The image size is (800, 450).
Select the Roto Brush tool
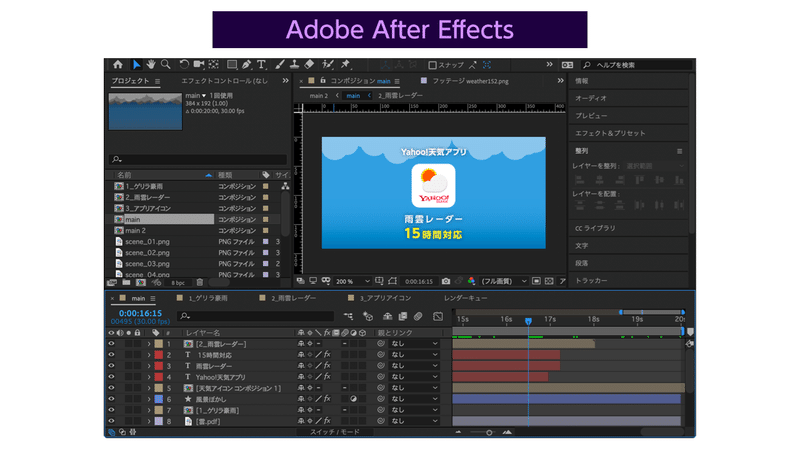[x=328, y=64]
